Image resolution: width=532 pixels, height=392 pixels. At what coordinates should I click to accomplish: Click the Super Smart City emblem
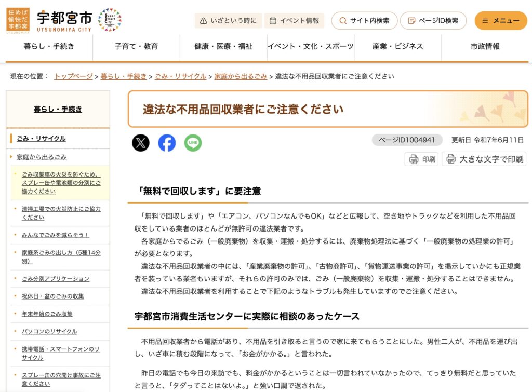point(110,20)
